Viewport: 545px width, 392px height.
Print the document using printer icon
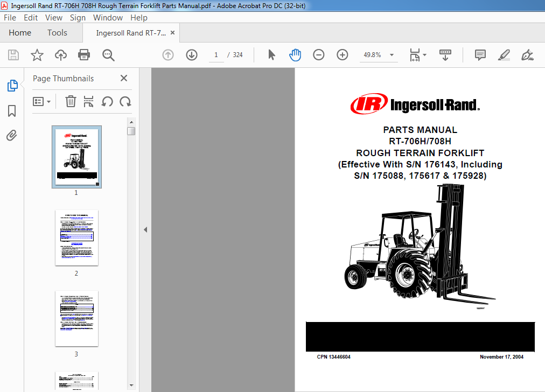click(x=84, y=55)
